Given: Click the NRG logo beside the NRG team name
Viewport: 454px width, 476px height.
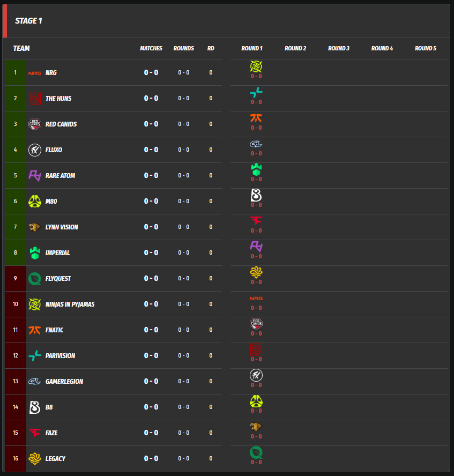Looking at the screenshot, I should [35, 73].
